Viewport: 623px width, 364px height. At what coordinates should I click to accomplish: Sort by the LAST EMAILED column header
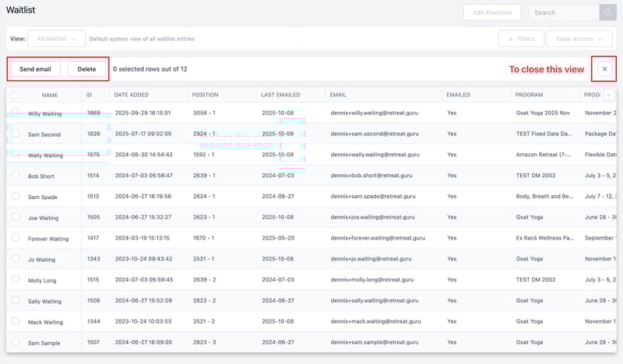point(280,95)
